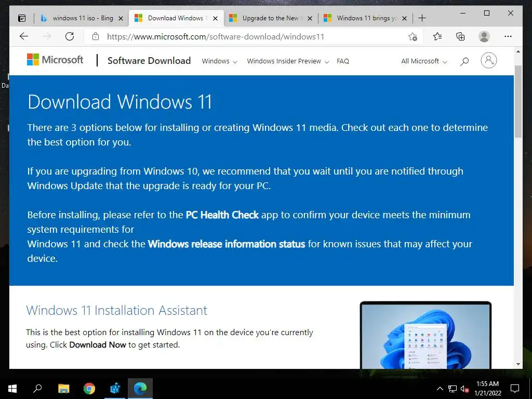Close the Upgrade to the New tab
Screen dimensions: 532x399
[x=310, y=18]
